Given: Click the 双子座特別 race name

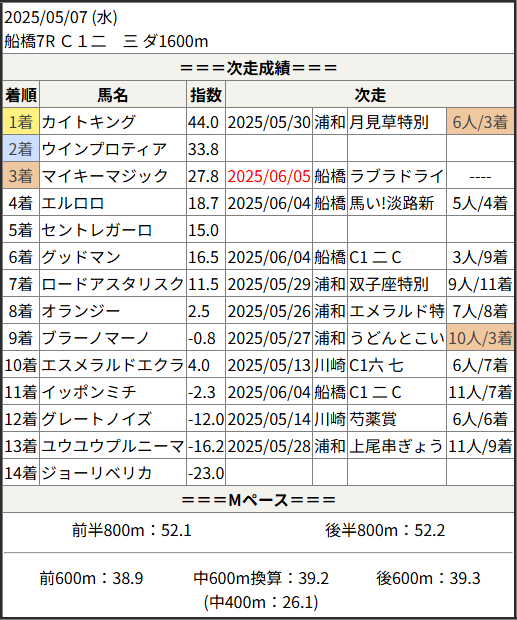Looking at the screenshot, I should [389, 284].
